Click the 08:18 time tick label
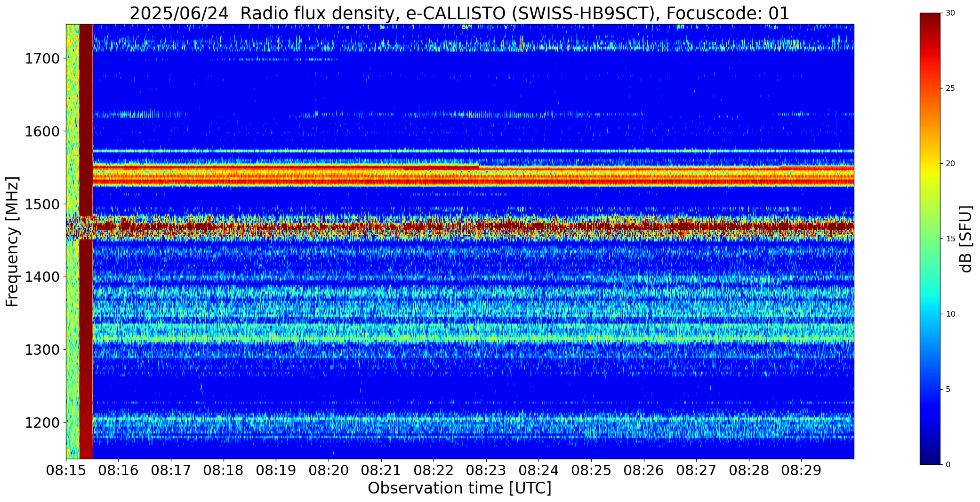 click(224, 470)
